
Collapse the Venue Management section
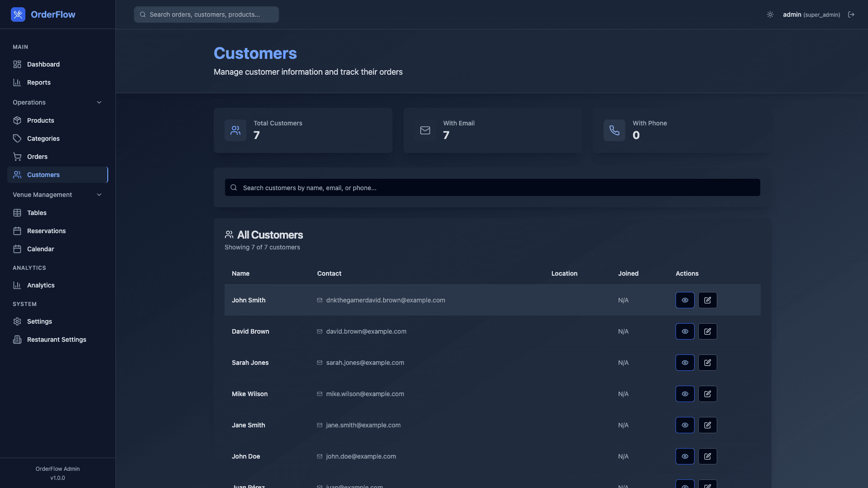(99, 195)
